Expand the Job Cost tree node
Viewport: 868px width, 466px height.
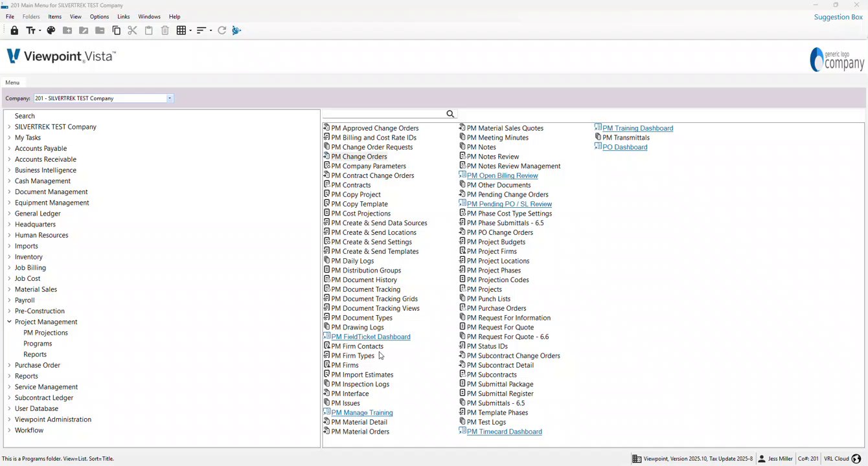point(9,278)
